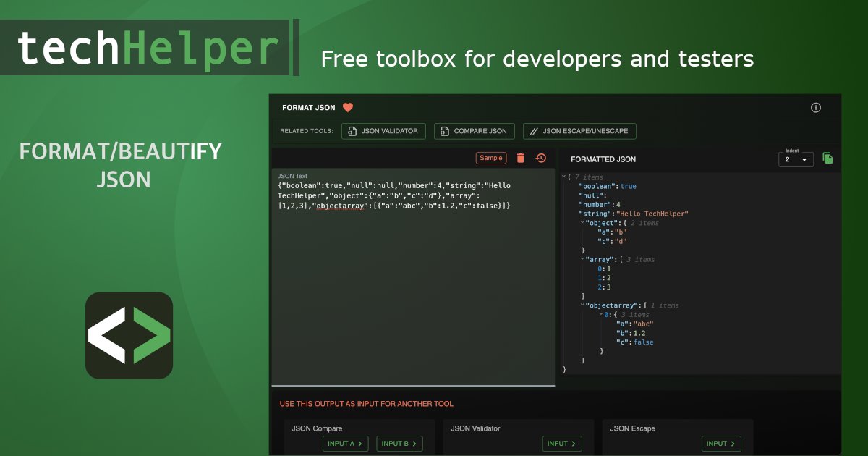Click INPUT A under JSON Compare
The image size is (868, 456).
click(345, 444)
